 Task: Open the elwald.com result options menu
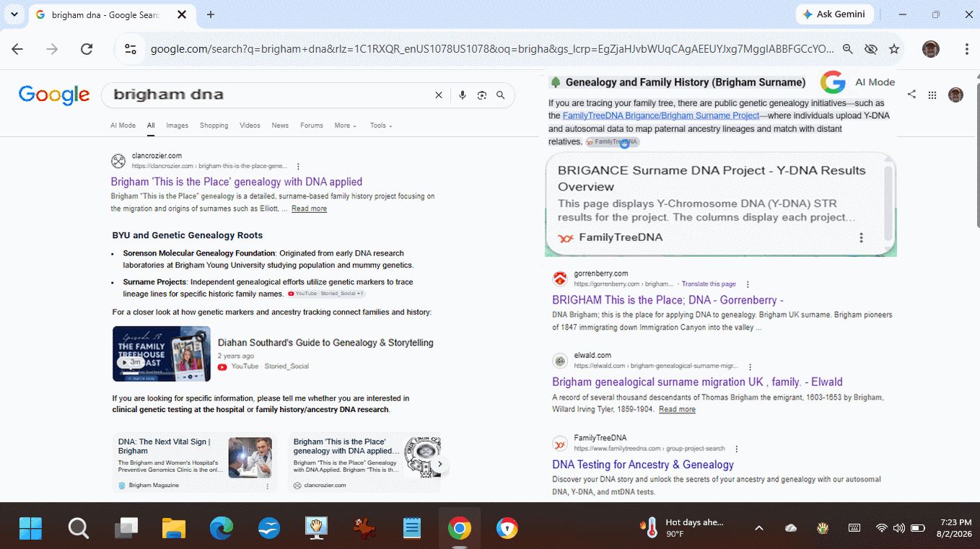751,366
